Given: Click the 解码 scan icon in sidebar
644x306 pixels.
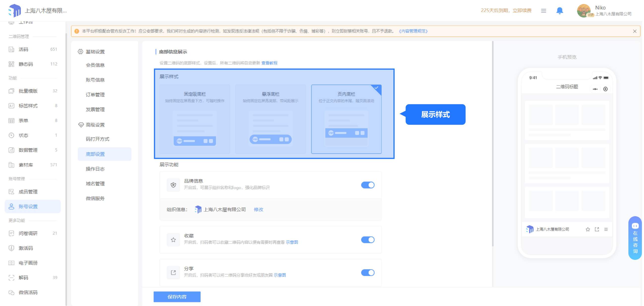Looking at the screenshot, I should pyautogui.click(x=11, y=277).
